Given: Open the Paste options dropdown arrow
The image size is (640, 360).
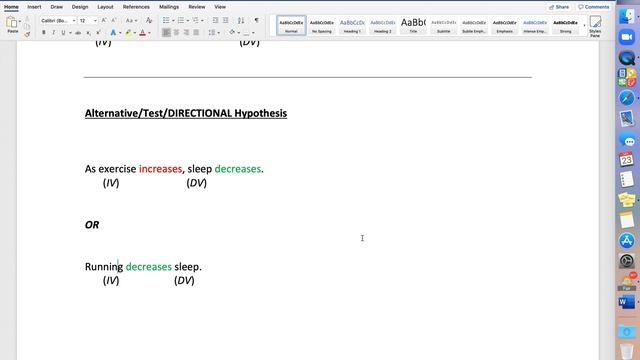Looking at the screenshot, I should (20, 21).
